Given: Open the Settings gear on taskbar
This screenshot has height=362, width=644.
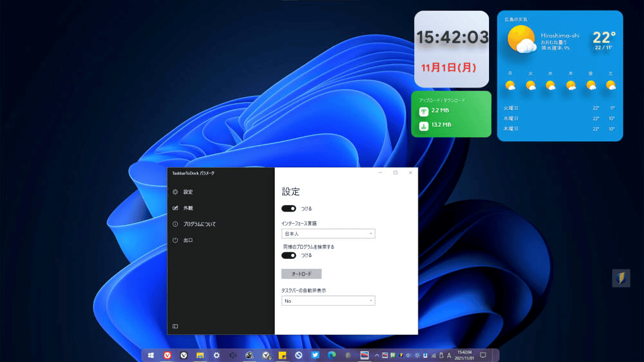Looking at the screenshot, I should tap(216, 355).
